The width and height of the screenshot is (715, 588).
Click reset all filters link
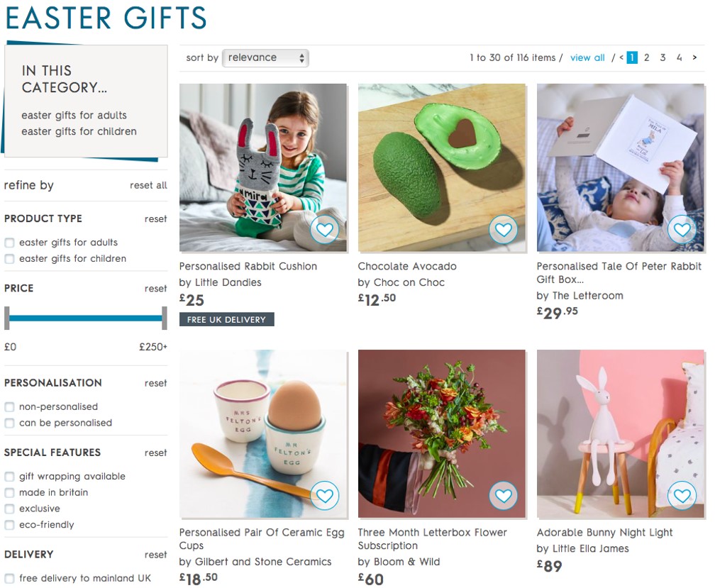coord(148,186)
